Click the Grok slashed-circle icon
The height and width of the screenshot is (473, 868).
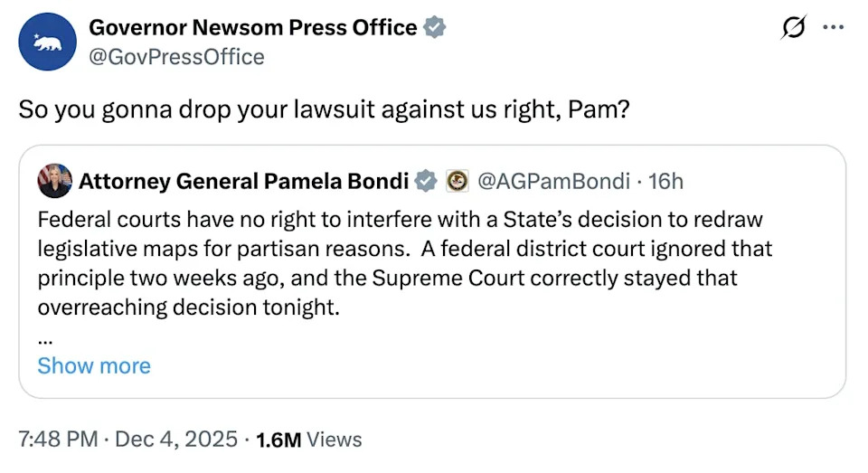pos(793,29)
